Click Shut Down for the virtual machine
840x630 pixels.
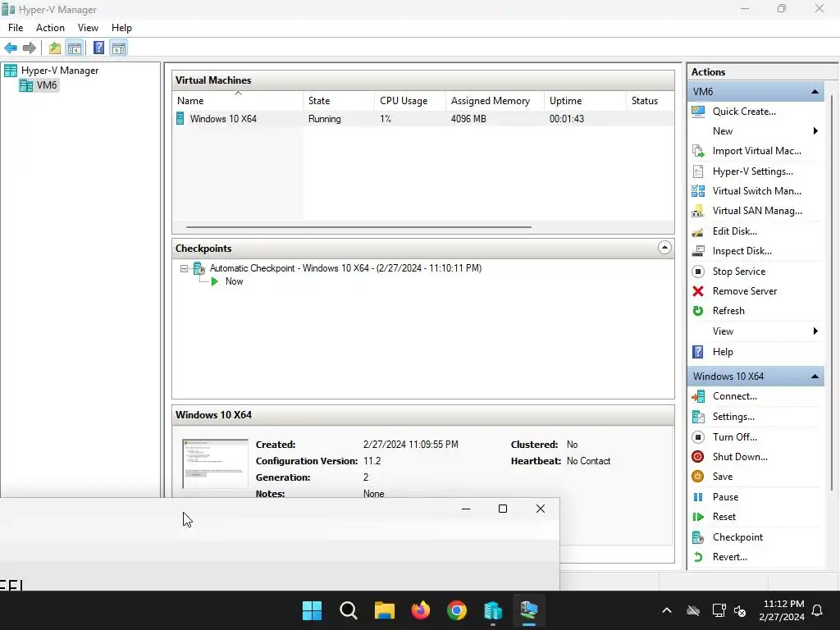740,457
